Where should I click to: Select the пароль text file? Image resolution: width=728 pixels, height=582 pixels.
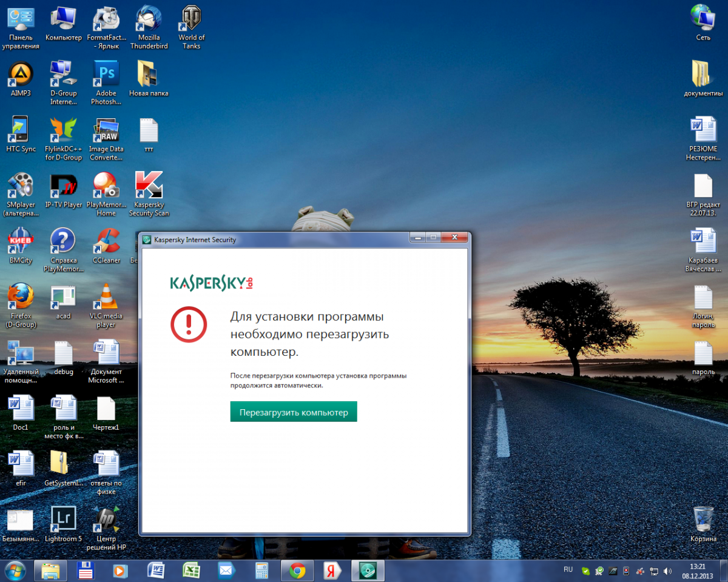(x=703, y=358)
